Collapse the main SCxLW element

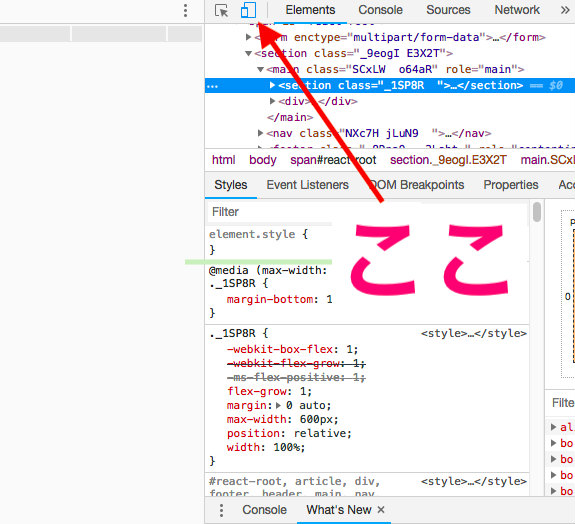[260, 69]
